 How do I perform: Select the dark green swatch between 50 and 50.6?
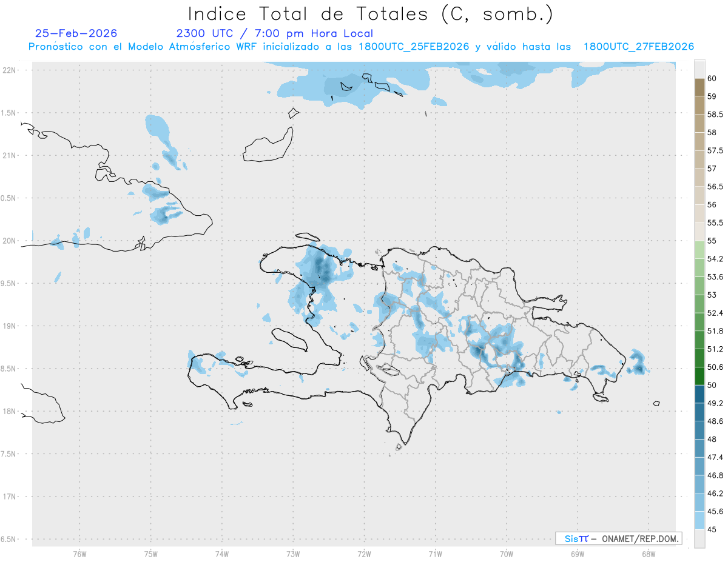click(699, 376)
